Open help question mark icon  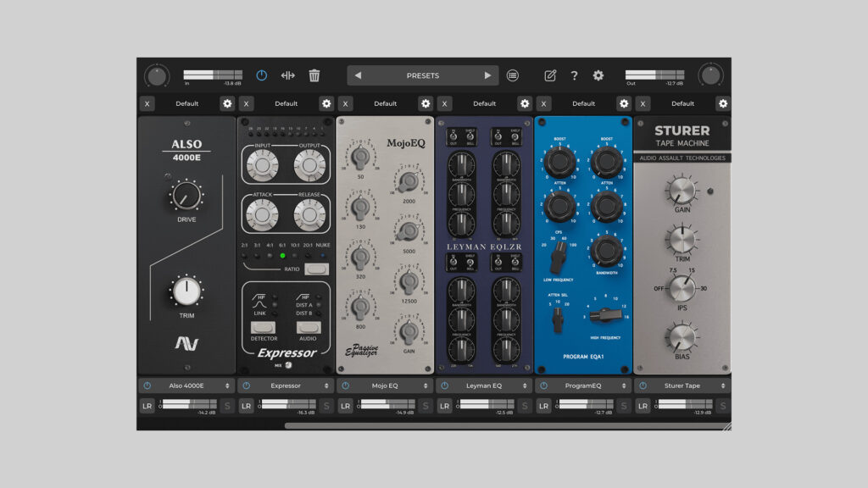(574, 75)
